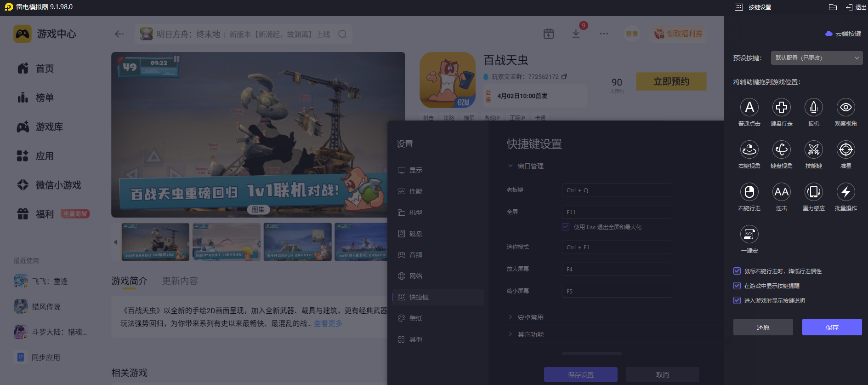Viewport: 868px width, 385px height.
Task: Click the 登录 login button
Action: click(x=632, y=34)
